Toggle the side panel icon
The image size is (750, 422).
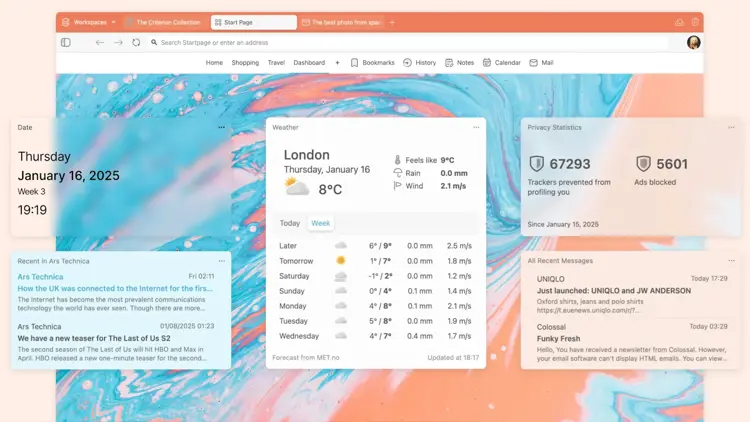[x=66, y=43]
